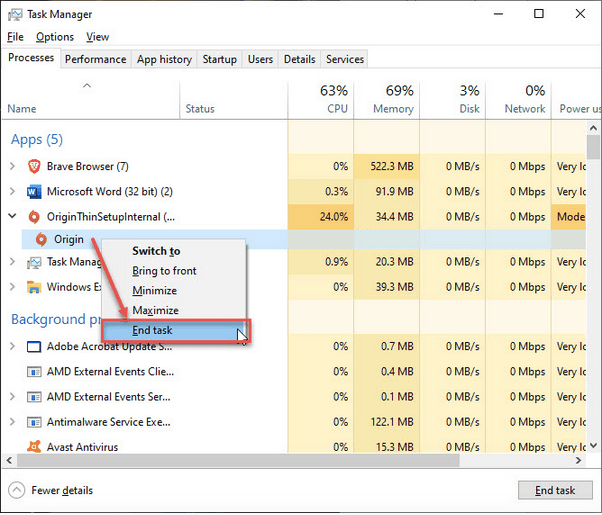Screen dimensions: 602x515
Task: Select Maximize in the context menu
Action: coord(174,310)
